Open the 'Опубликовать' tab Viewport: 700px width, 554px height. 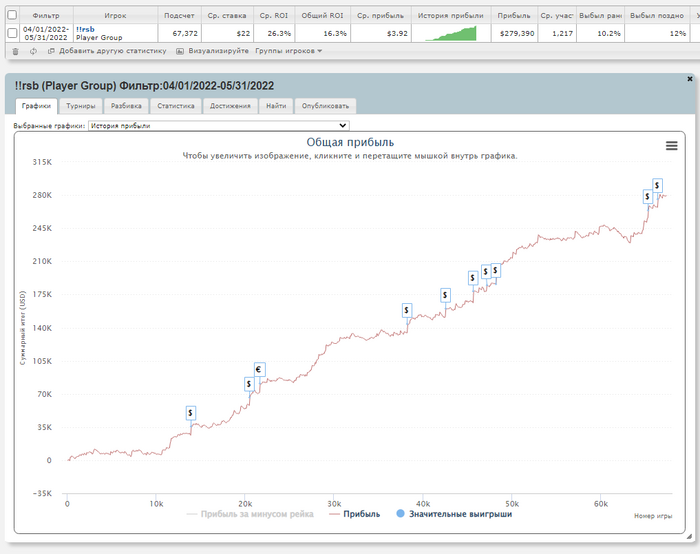coord(325,106)
